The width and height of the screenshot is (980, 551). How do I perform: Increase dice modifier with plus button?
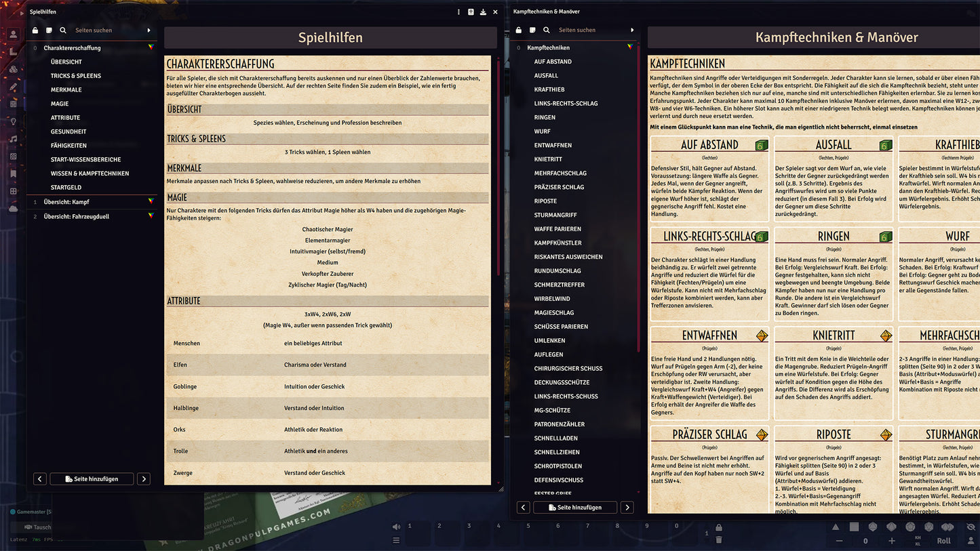coord(891,541)
